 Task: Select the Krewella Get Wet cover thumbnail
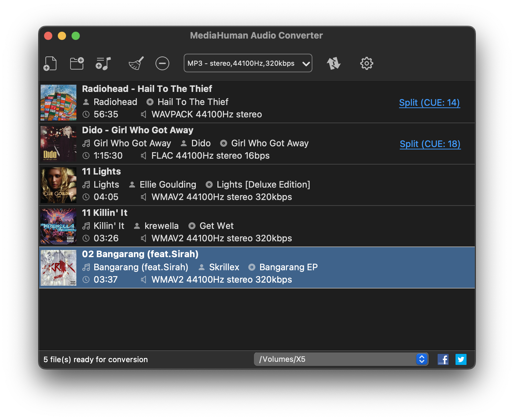58,227
